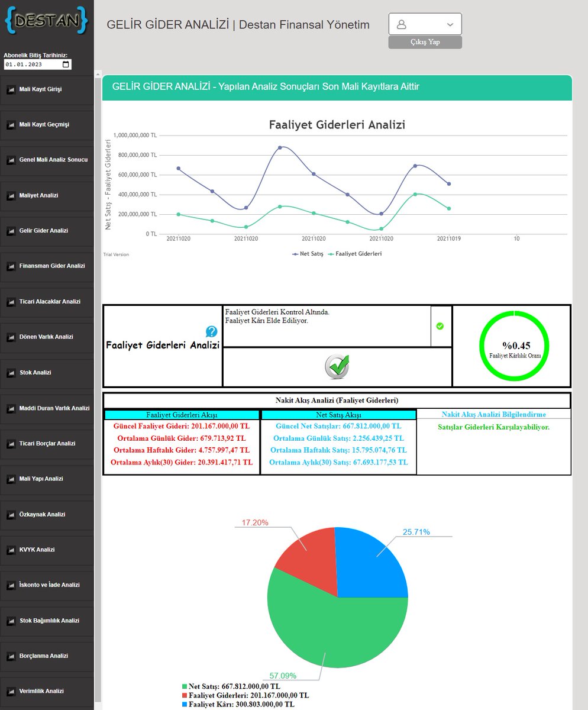The image size is (588, 710).
Task: Click the blue question mark help icon
Action: click(211, 332)
